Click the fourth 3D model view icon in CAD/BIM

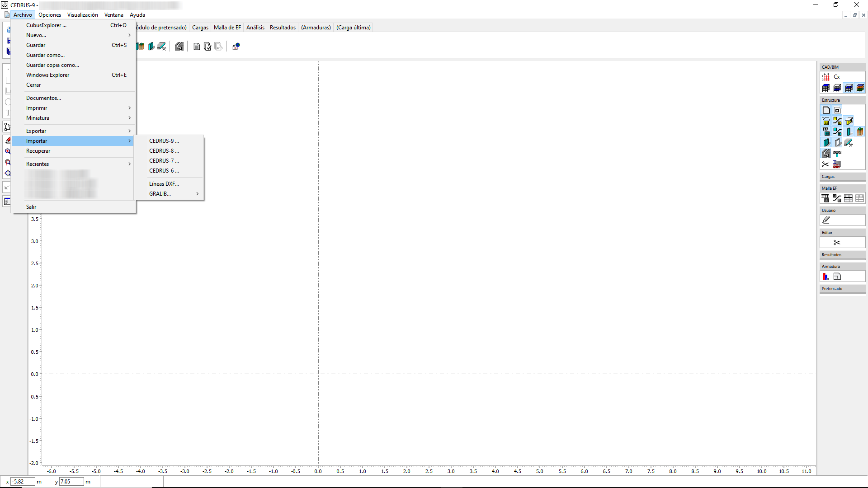coord(860,88)
